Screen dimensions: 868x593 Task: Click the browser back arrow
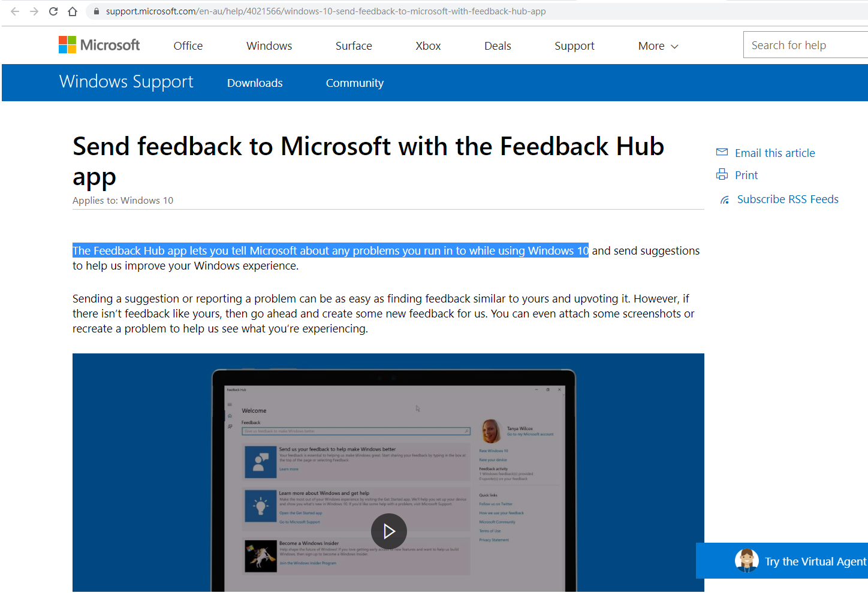[15, 11]
